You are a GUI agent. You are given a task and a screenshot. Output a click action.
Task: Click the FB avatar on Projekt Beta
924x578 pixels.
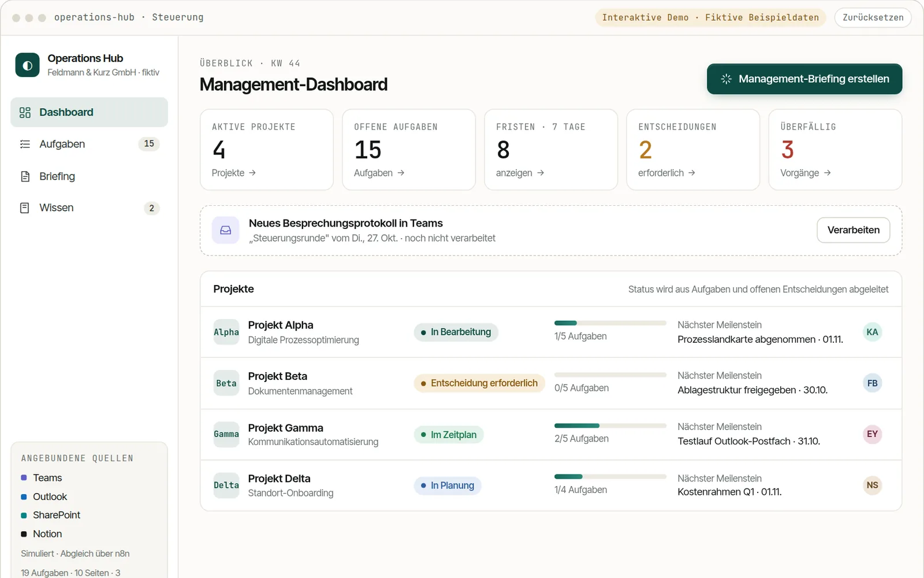pyautogui.click(x=872, y=383)
